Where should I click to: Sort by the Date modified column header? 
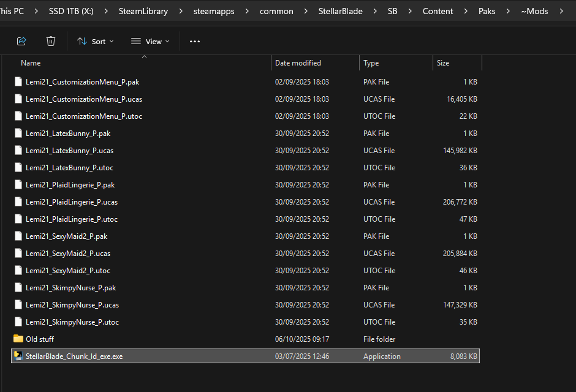pos(298,62)
